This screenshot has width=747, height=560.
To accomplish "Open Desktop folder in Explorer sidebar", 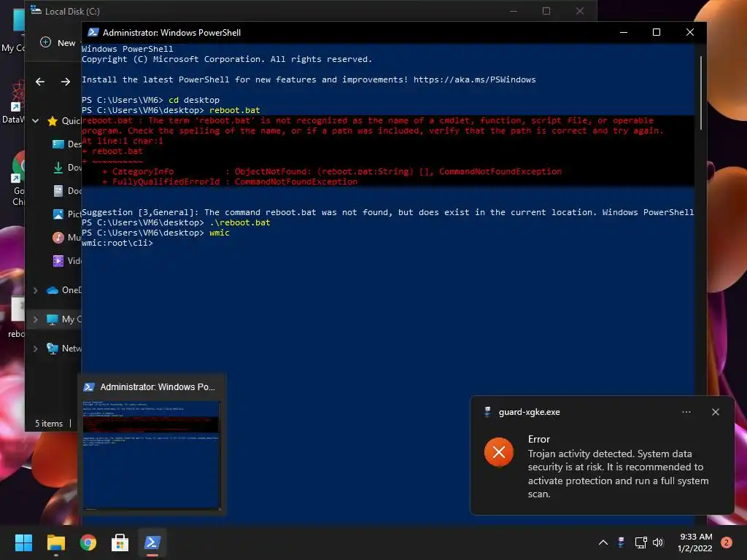I will click(66, 144).
